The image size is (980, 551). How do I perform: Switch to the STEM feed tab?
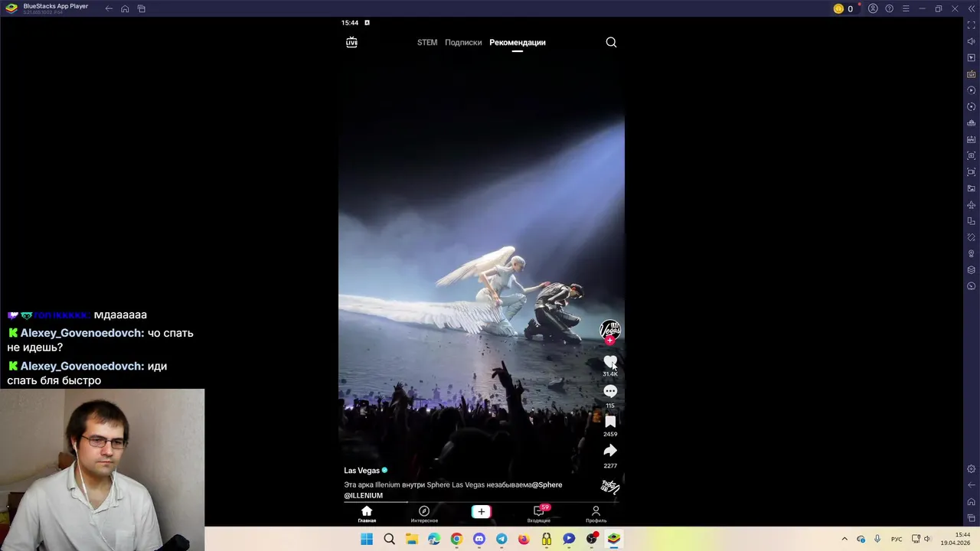pos(427,42)
